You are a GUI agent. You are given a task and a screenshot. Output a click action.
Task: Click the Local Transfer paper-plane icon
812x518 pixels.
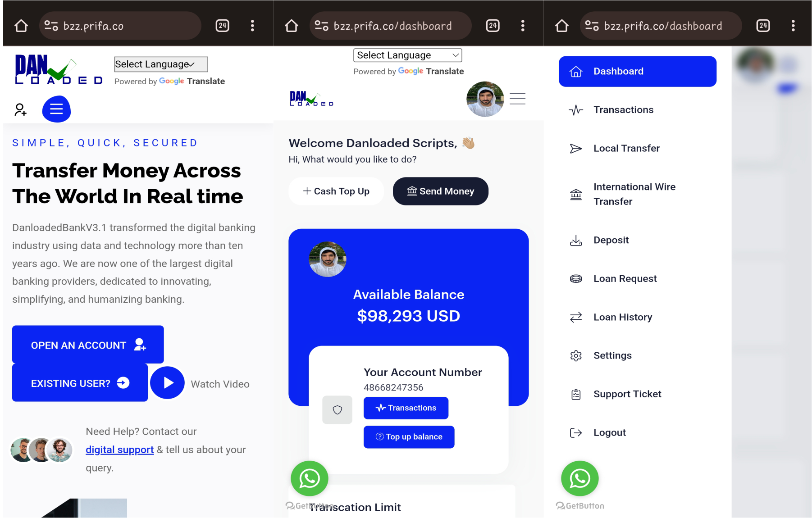576,149
